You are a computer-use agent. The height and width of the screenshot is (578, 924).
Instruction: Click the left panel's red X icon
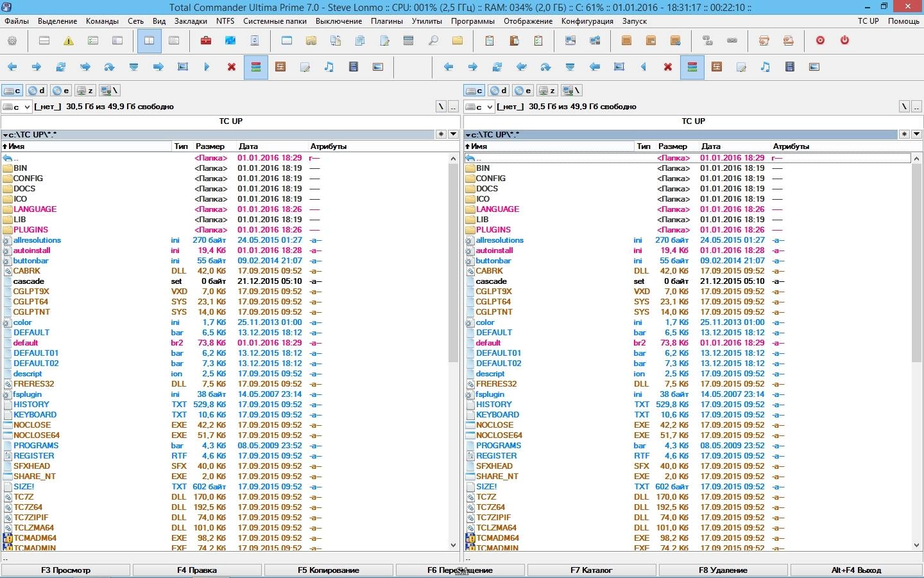(232, 67)
